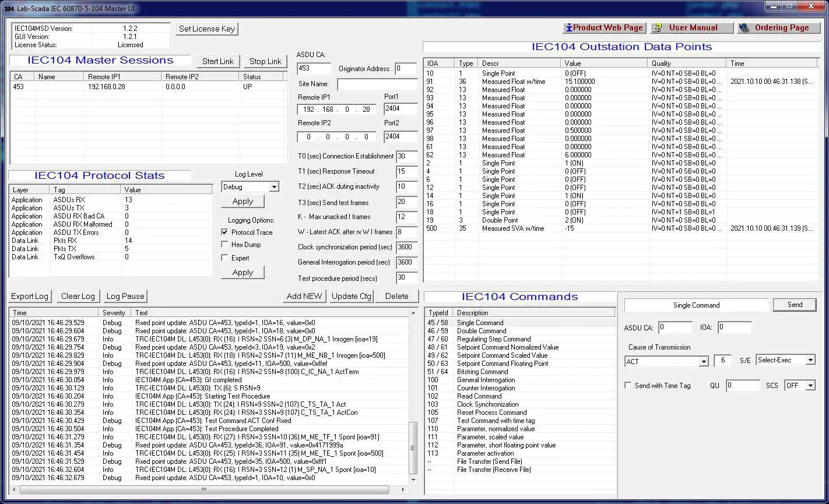Image resolution: width=829 pixels, height=504 pixels.
Task: Click the Start Link button
Action: (218, 61)
